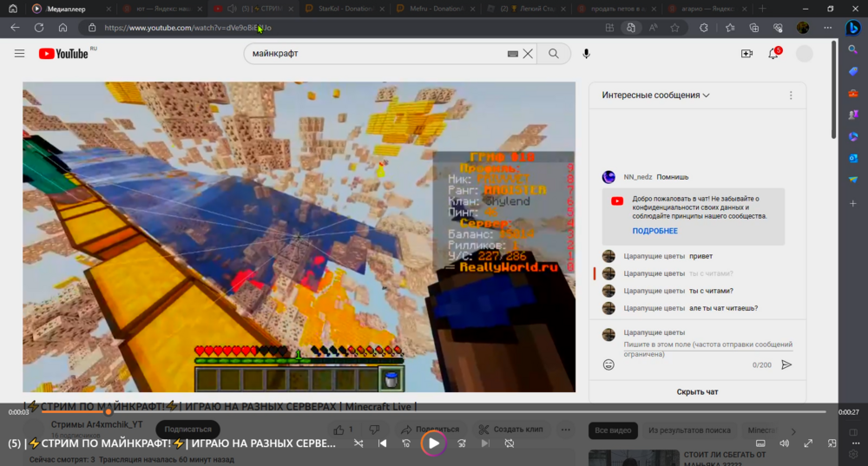Open browser settings ellipsis menu
868x466 pixels.
tap(827, 28)
